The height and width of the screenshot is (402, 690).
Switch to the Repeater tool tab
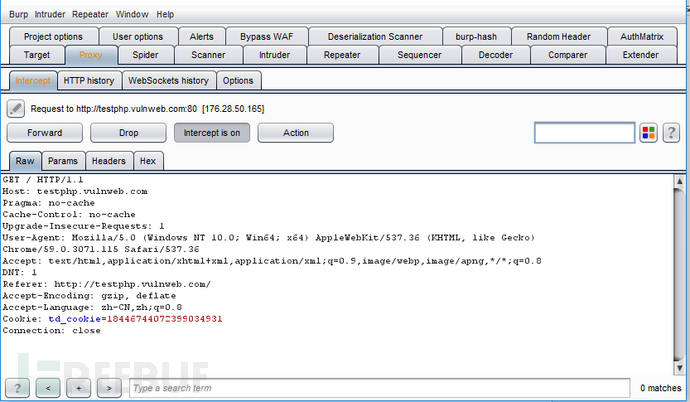pos(342,55)
